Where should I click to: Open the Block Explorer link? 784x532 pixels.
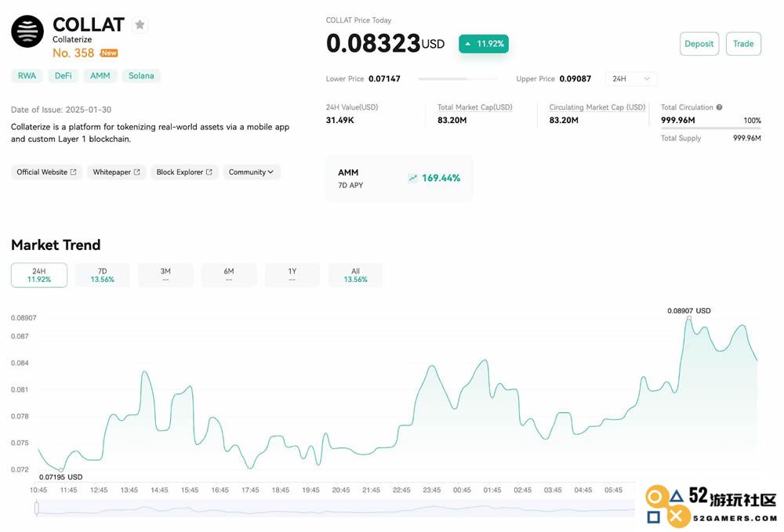coord(184,172)
